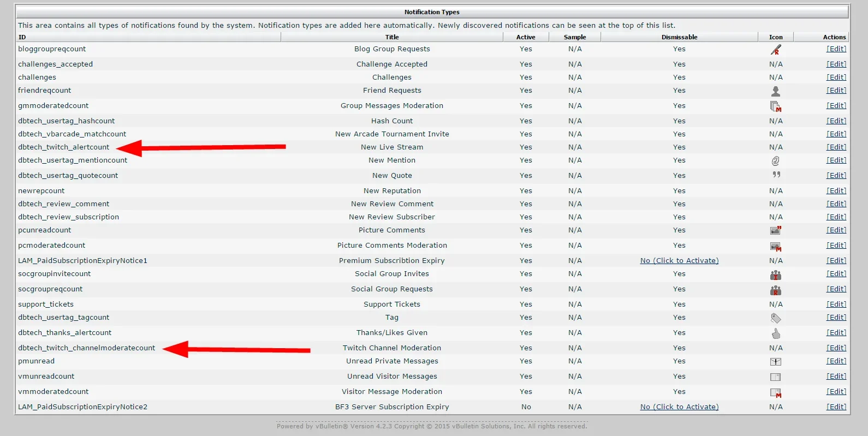Viewport: 868px width, 436px height.
Task: Click the 'No' active value for BF3 row
Action: [x=526, y=407]
